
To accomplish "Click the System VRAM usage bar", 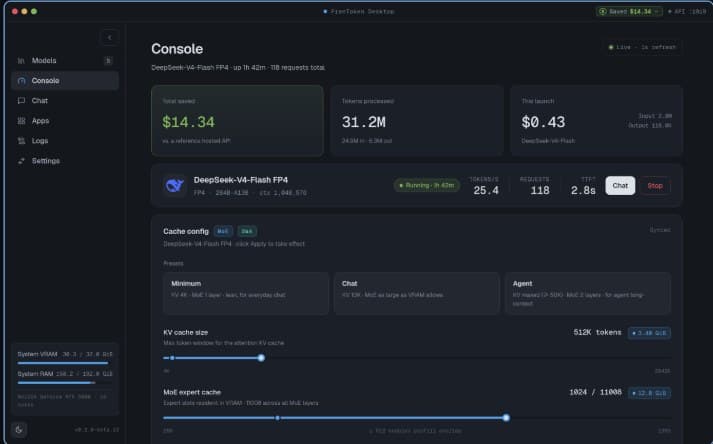I will tap(65, 363).
